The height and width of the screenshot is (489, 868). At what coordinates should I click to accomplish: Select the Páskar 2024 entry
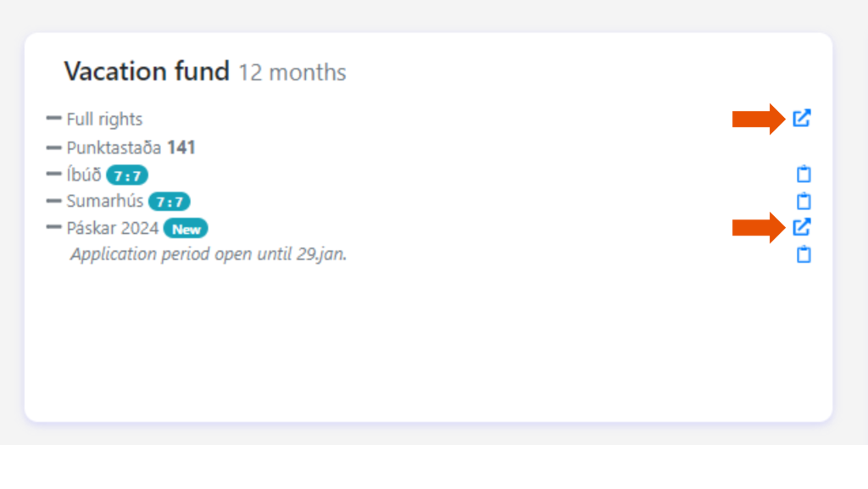click(x=112, y=228)
